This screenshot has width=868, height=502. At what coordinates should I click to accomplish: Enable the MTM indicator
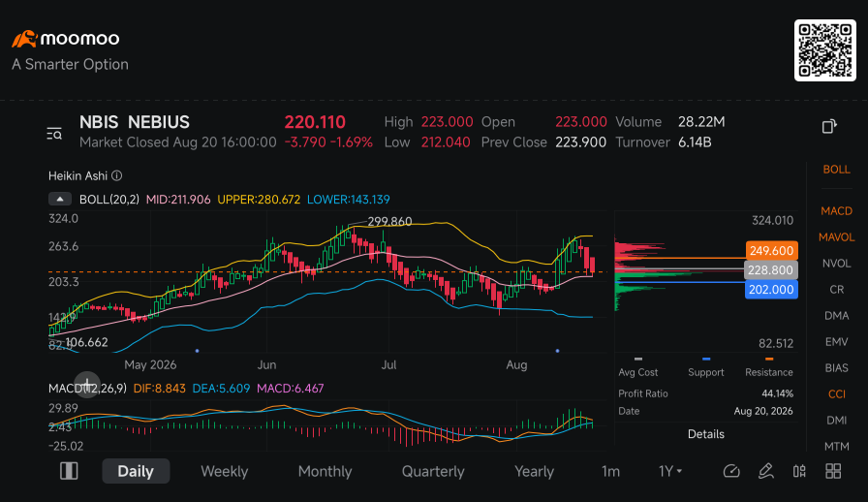point(836,446)
